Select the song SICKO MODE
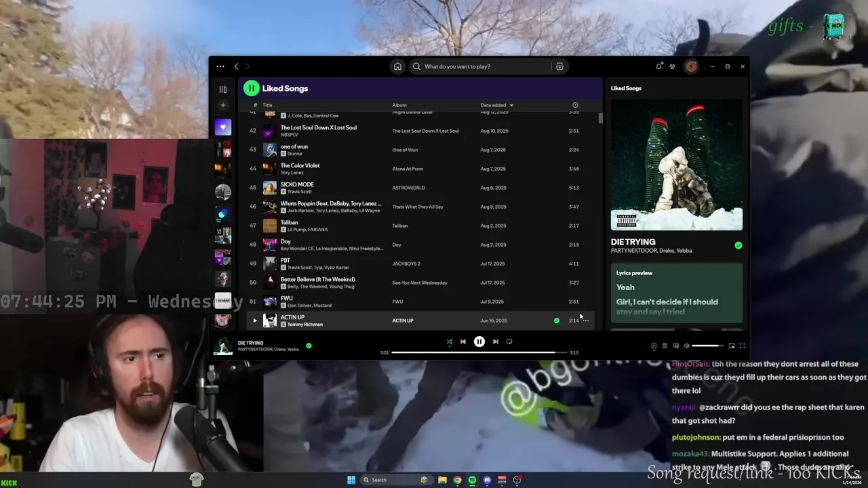 (x=297, y=184)
